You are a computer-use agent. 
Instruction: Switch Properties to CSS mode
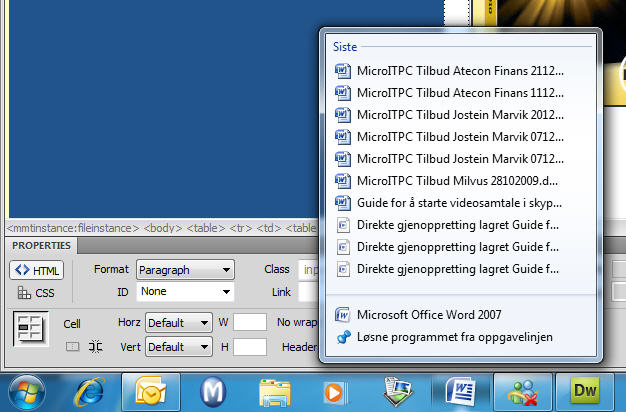[36, 293]
